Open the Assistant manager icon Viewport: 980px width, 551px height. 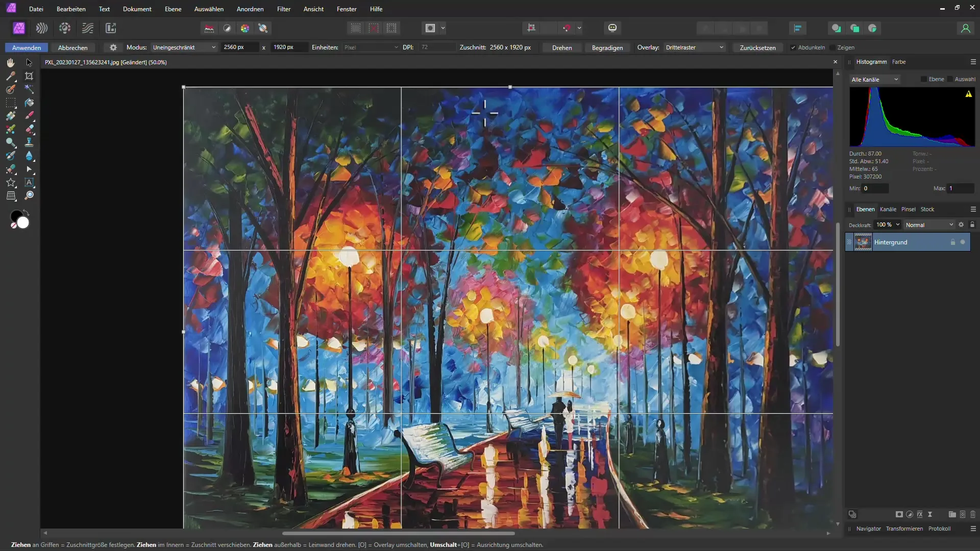pyautogui.click(x=612, y=28)
